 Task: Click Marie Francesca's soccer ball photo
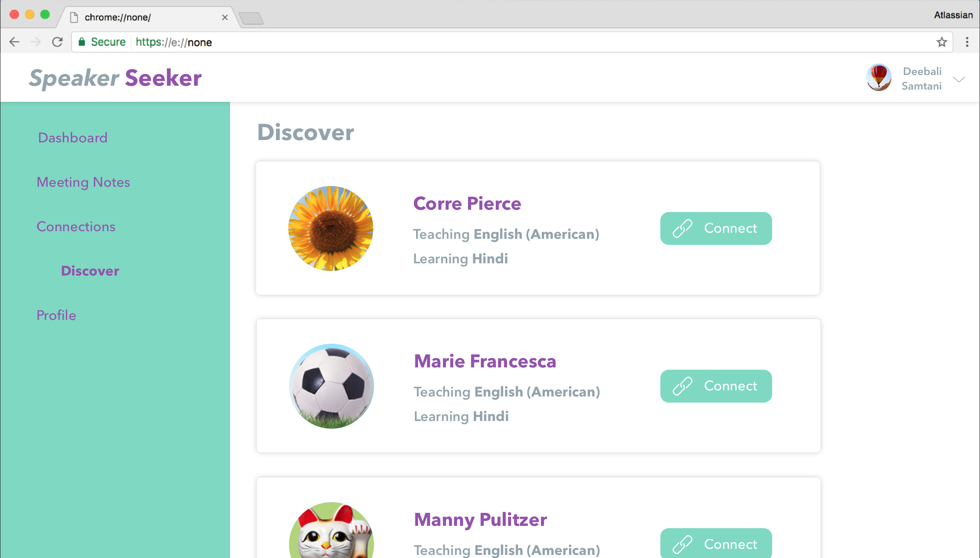[x=331, y=386]
